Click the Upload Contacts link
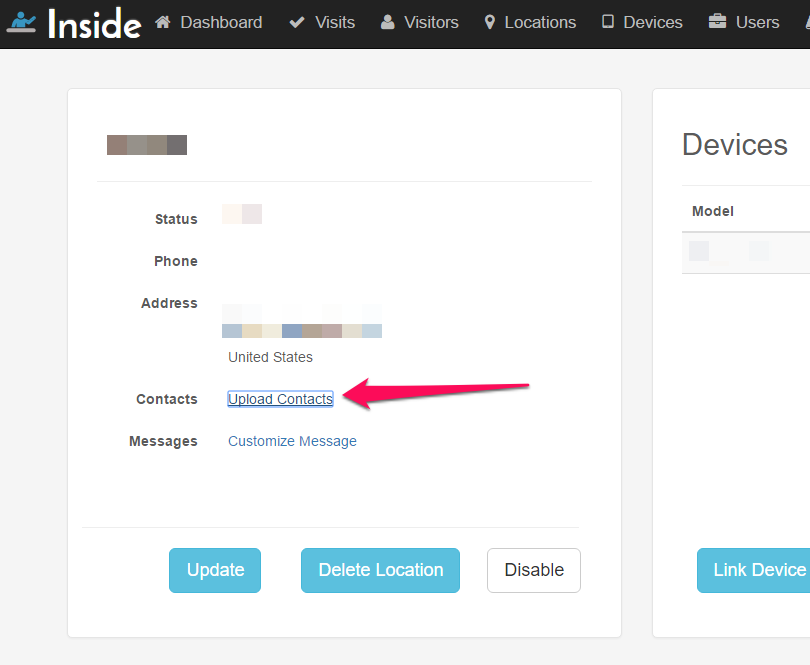The width and height of the screenshot is (810, 665). click(281, 399)
